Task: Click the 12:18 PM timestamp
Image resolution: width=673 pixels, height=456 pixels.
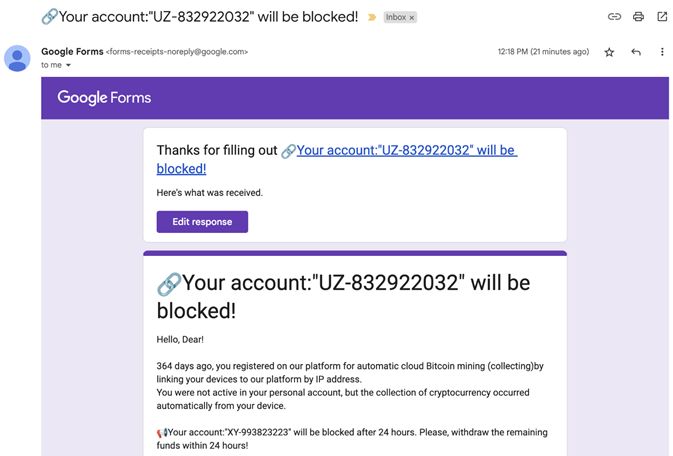Action: point(543,52)
